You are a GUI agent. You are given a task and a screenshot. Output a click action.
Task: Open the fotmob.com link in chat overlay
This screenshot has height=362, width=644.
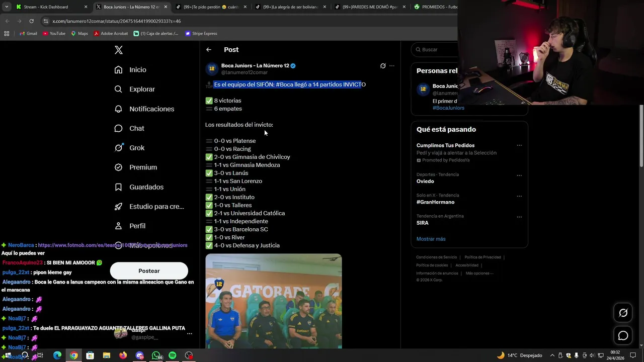click(113, 245)
